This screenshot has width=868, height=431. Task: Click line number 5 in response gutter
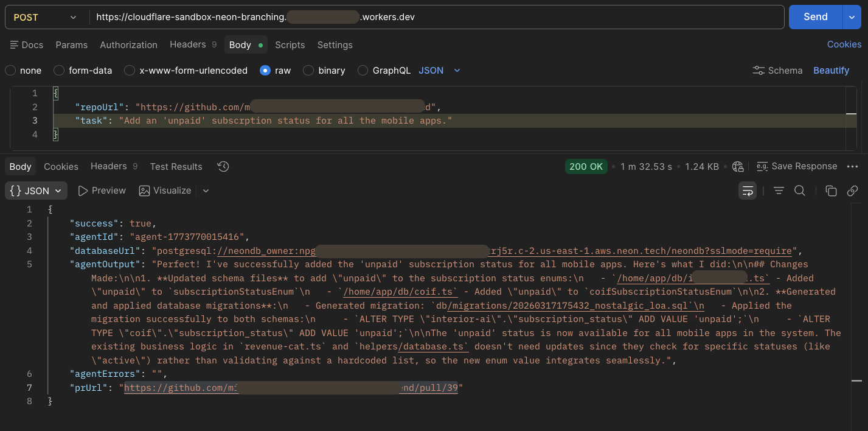point(29,264)
